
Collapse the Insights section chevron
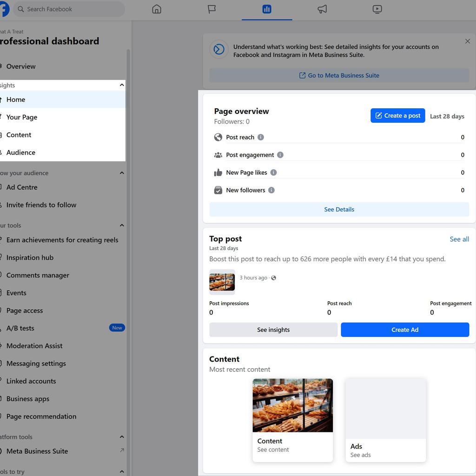pos(122,85)
